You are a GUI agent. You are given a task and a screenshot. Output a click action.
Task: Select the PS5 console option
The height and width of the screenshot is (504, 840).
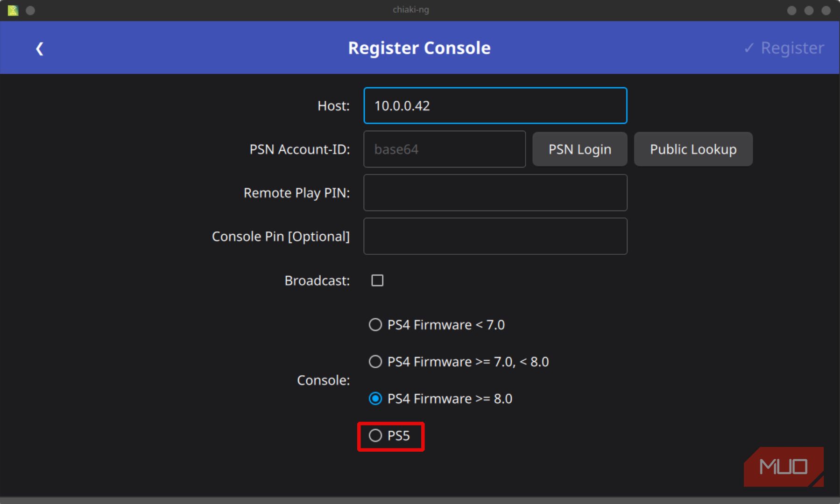click(375, 436)
